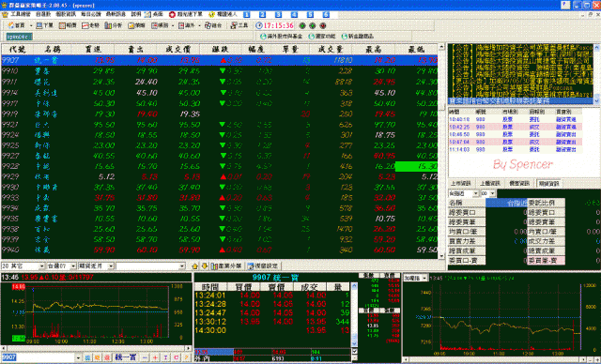The height and width of the screenshot is (364, 601).
Task: Click the 成交價 column header
Action: (x=178, y=50)
